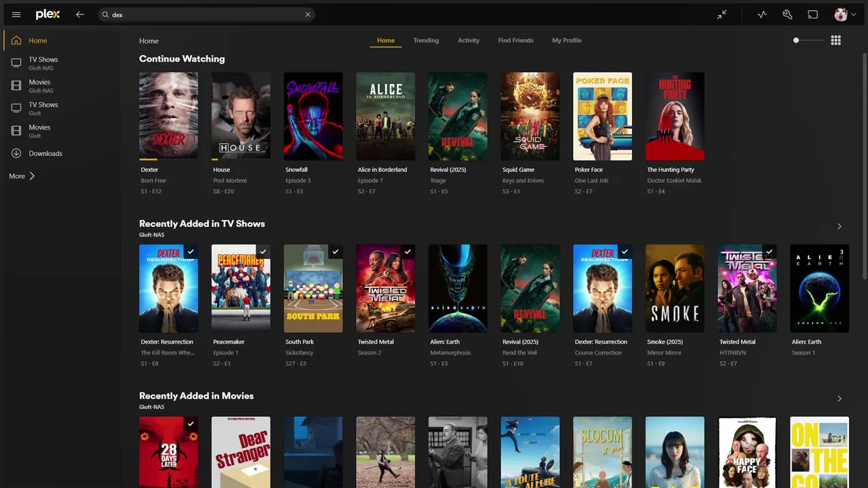Open the Squid Game poster
Viewport: 868px width, 488px height.
click(x=530, y=116)
